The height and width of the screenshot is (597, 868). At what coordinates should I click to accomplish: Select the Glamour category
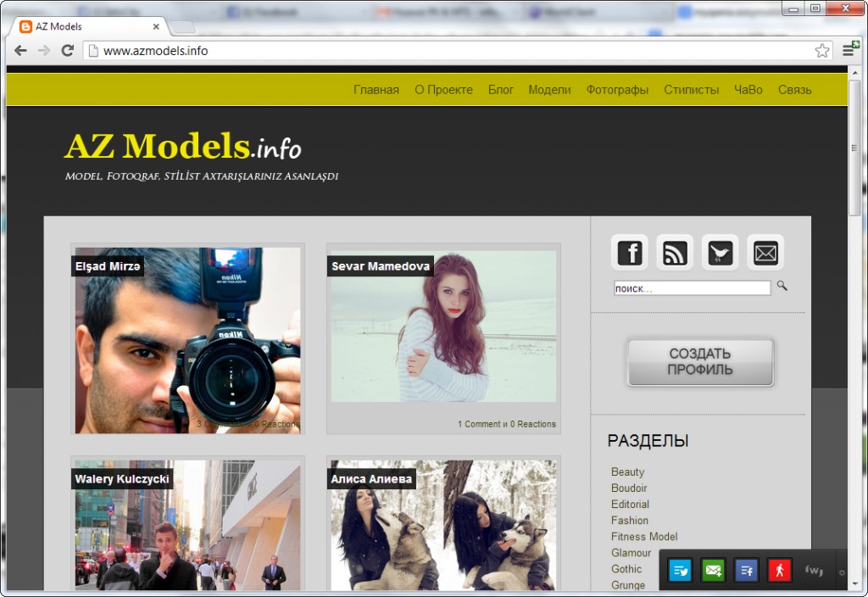[x=631, y=553]
